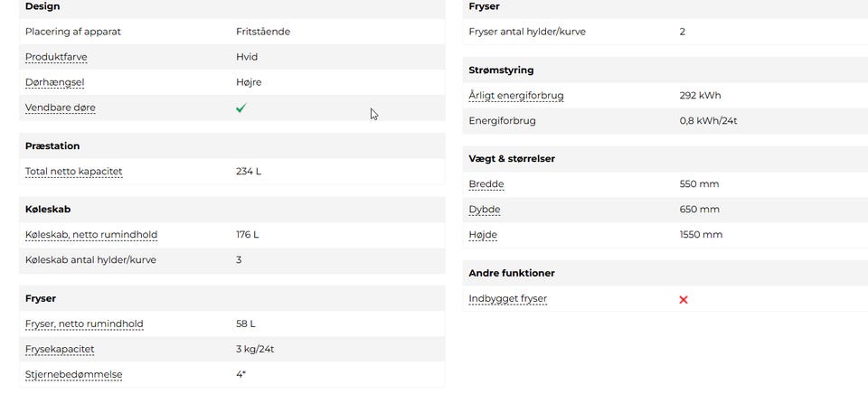Click the 292 kWh energy value
This screenshot has height=394, width=868.
point(700,96)
